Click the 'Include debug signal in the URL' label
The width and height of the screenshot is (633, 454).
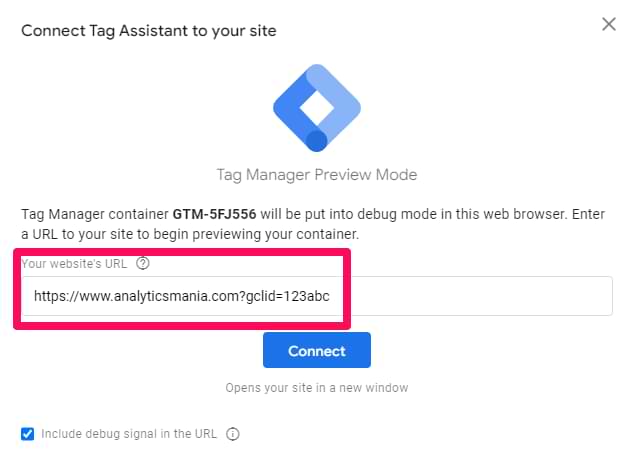129,434
